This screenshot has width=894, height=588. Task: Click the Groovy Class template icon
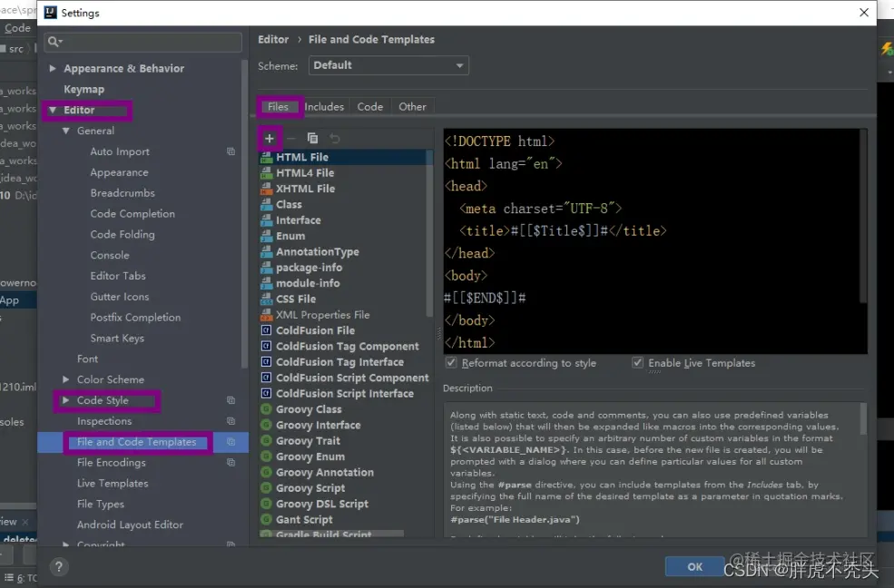[266, 409]
